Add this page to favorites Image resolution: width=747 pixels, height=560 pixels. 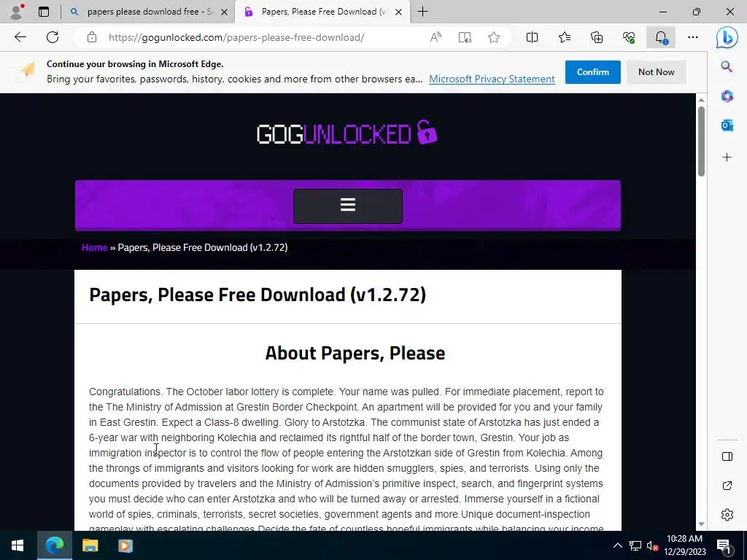coord(494,37)
